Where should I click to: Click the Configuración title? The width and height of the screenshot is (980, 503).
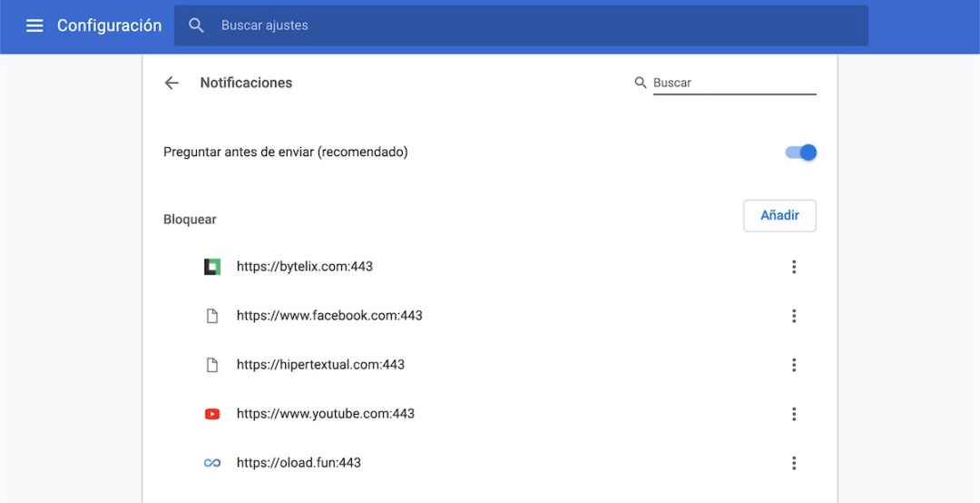point(110,25)
